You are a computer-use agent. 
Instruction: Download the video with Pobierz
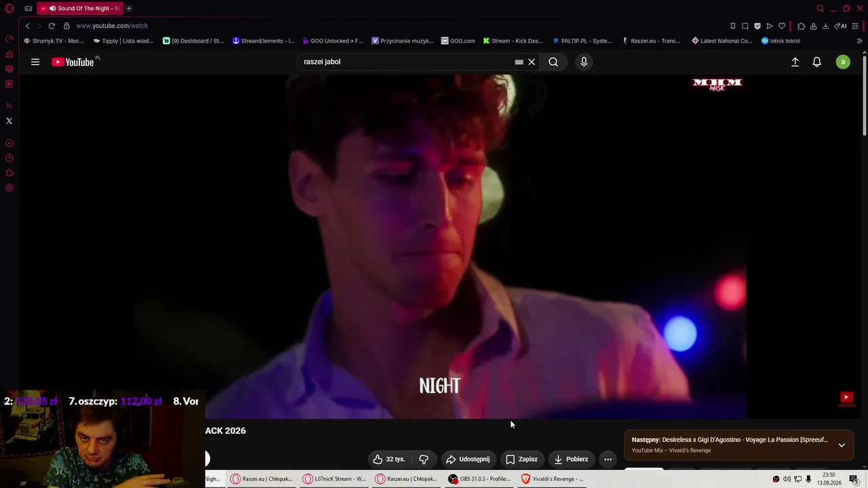(571, 459)
